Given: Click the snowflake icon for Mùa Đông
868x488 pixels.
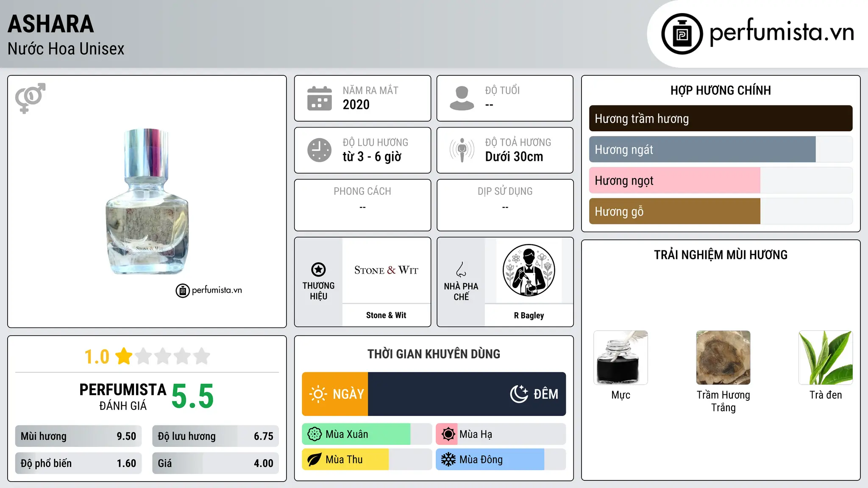Looking at the screenshot, I should click(448, 460).
